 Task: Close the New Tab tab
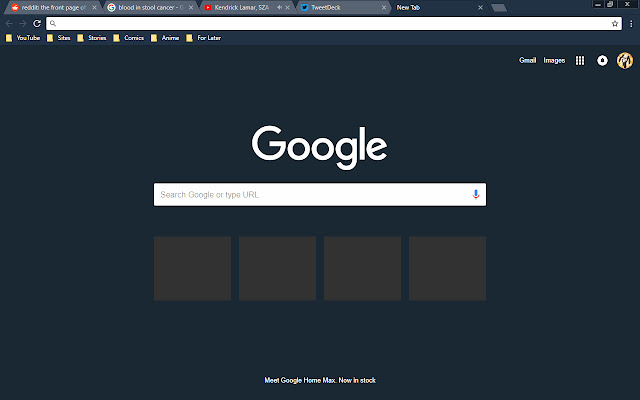point(480,7)
